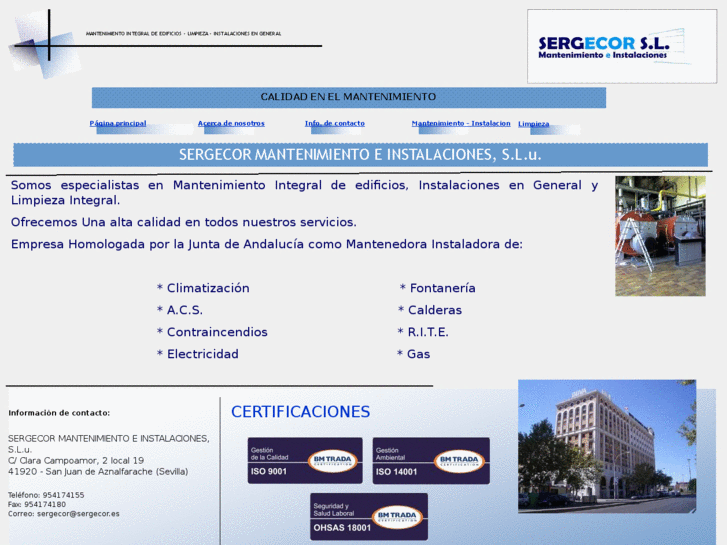Image resolution: width=727 pixels, height=545 pixels.
Task: Click the cross logo graphic
Action: click(45, 44)
